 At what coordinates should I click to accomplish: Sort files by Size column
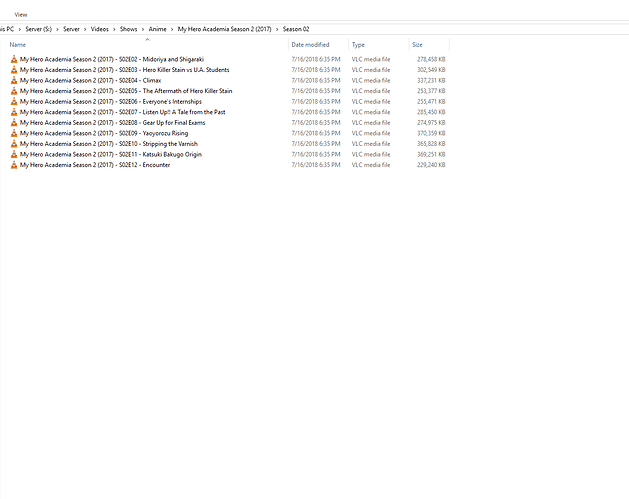pos(417,45)
